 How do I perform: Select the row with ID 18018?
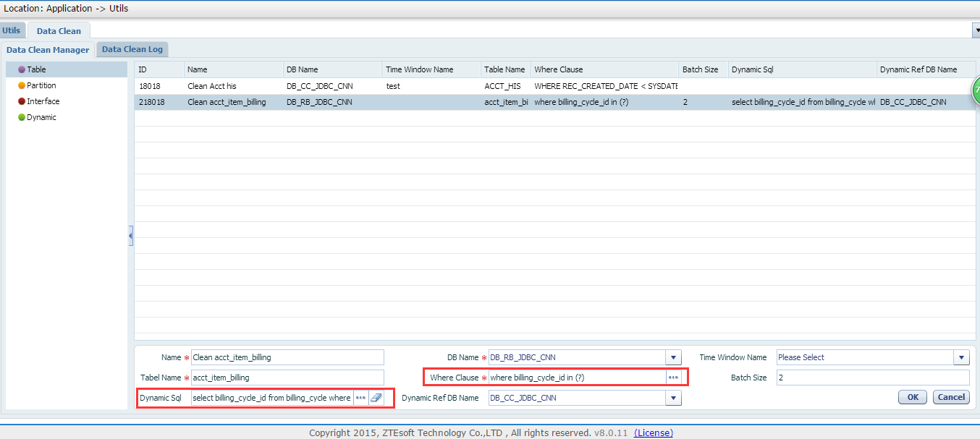(x=555, y=86)
